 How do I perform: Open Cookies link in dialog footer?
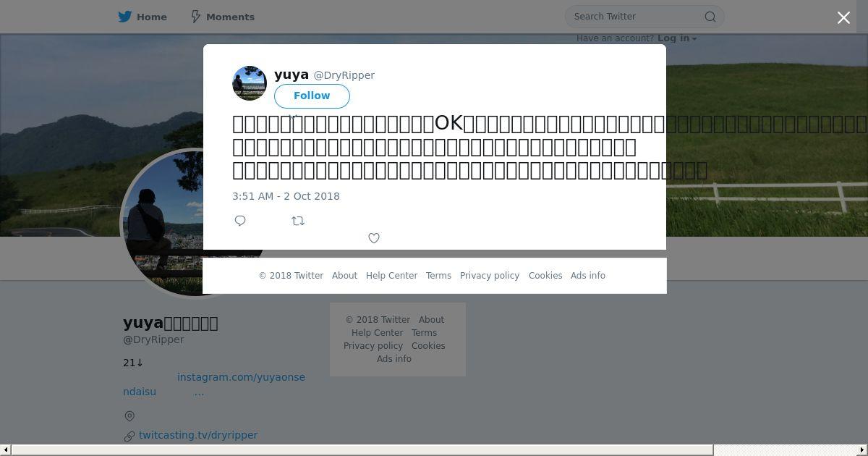click(545, 276)
